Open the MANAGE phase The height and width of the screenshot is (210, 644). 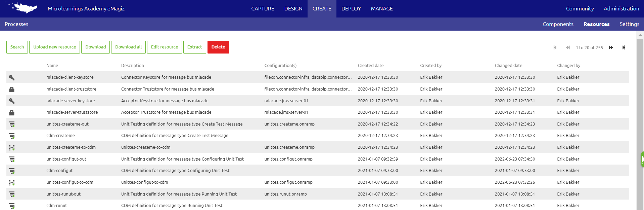[382, 9]
